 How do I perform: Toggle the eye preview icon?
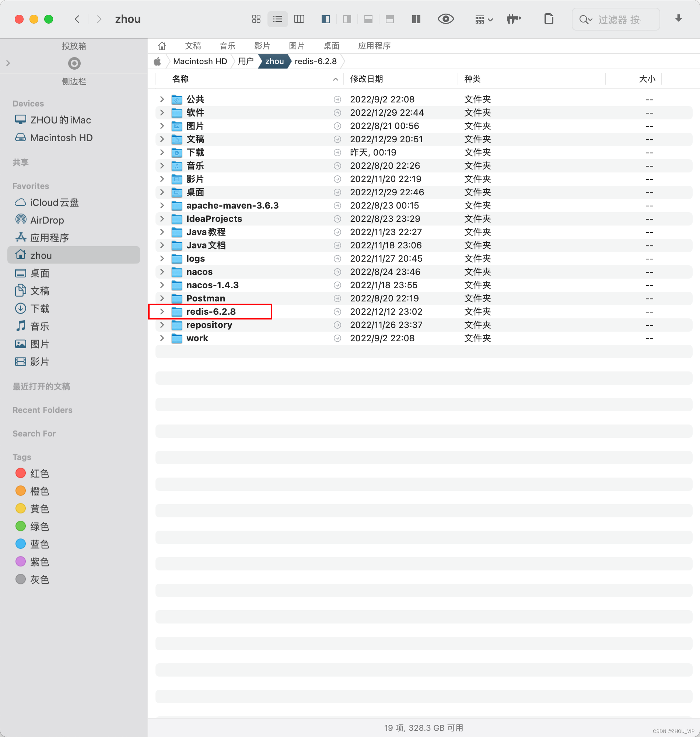click(445, 19)
